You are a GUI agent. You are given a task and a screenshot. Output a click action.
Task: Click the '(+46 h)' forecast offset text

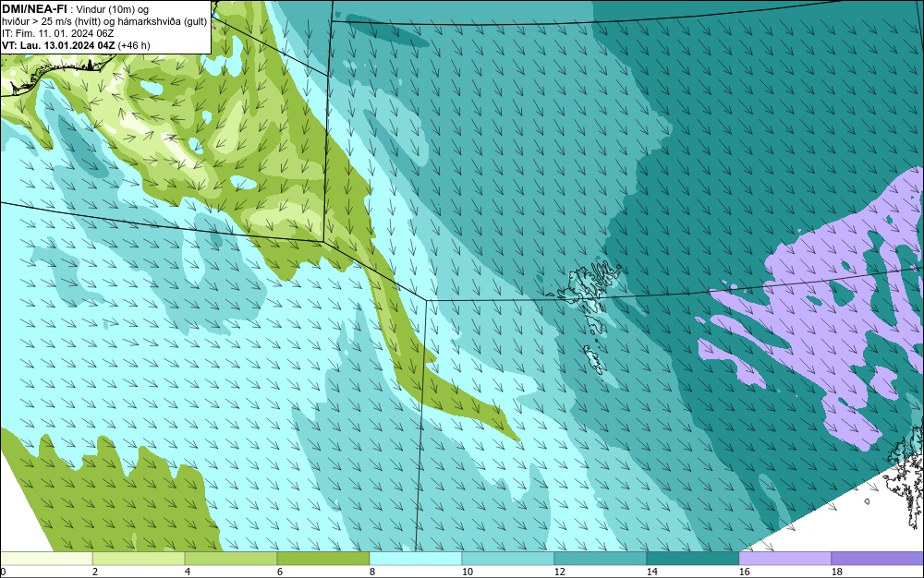pos(134,45)
